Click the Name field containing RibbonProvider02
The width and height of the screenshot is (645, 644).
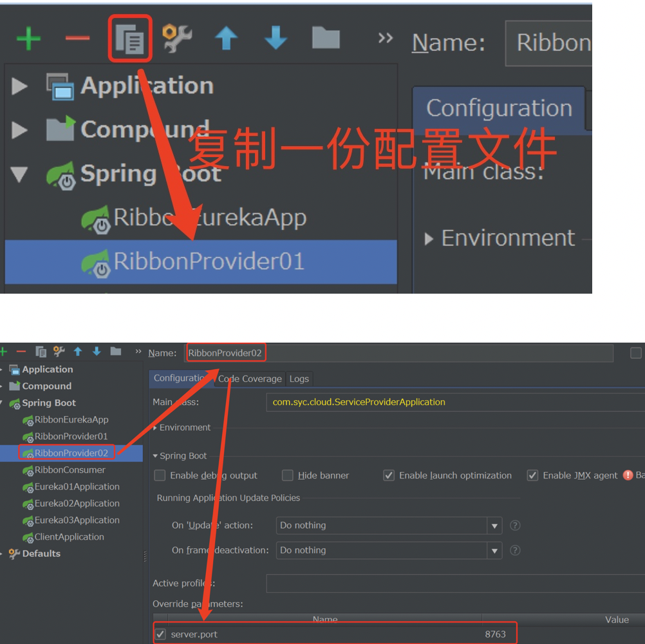tap(398, 353)
